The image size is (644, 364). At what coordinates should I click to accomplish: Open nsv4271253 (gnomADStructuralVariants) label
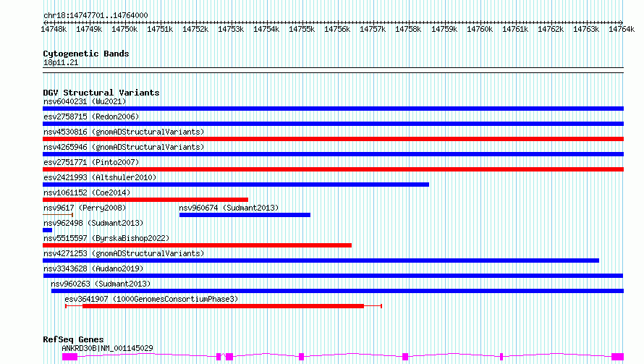point(124,253)
